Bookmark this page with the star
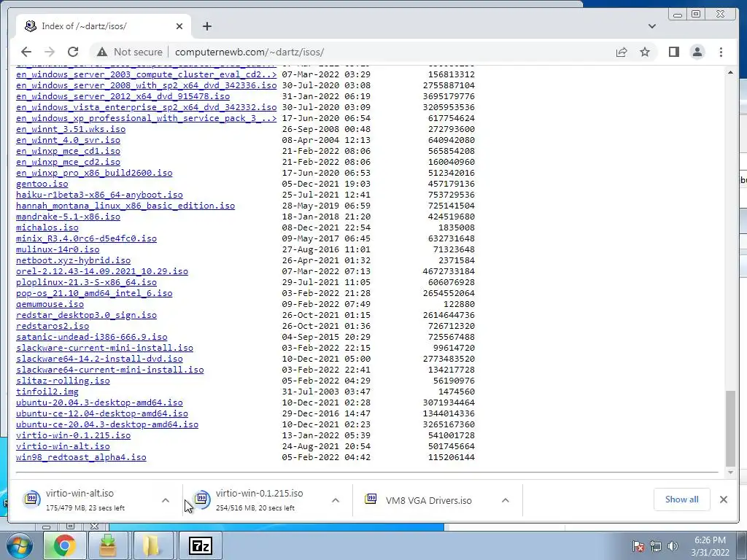This screenshot has width=747, height=560. click(x=645, y=52)
